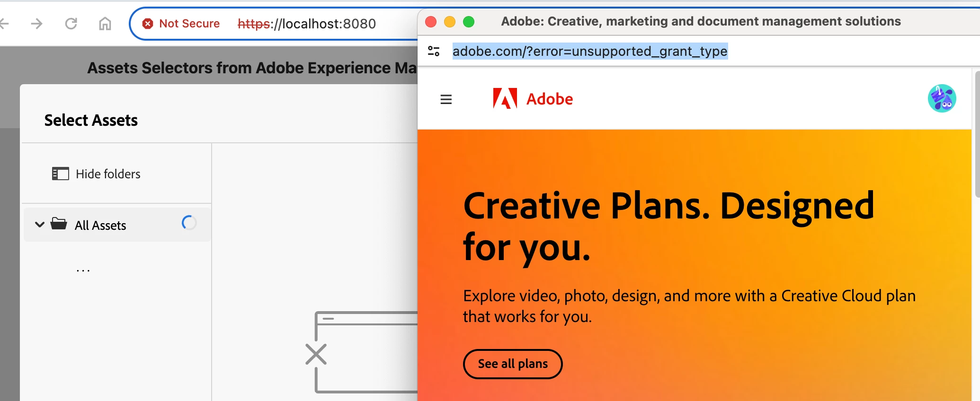Close the Adobe popup window
Viewport: 980px width, 401px height.
pyautogui.click(x=431, y=22)
